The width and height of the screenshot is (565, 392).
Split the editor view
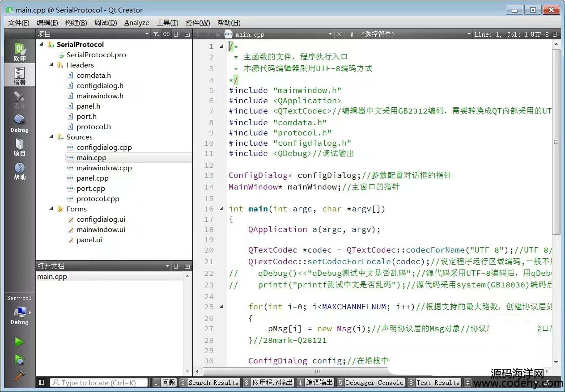556,34
